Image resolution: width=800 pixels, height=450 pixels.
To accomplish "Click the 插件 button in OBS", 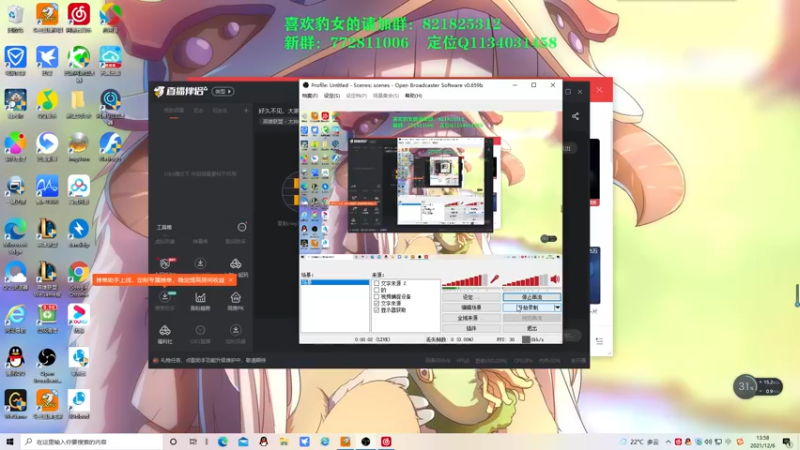I will (x=471, y=328).
